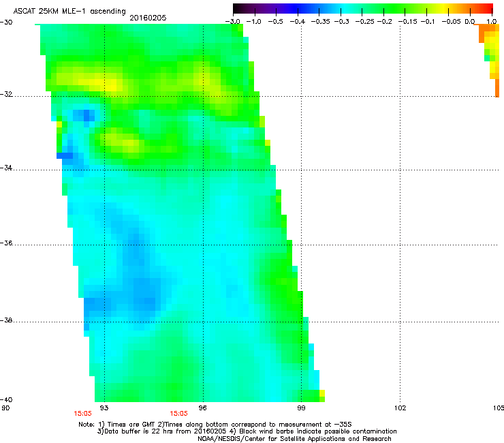Screen dimensions: 504x443
Task: Click the latitude label -34
Action: (x=6, y=168)
